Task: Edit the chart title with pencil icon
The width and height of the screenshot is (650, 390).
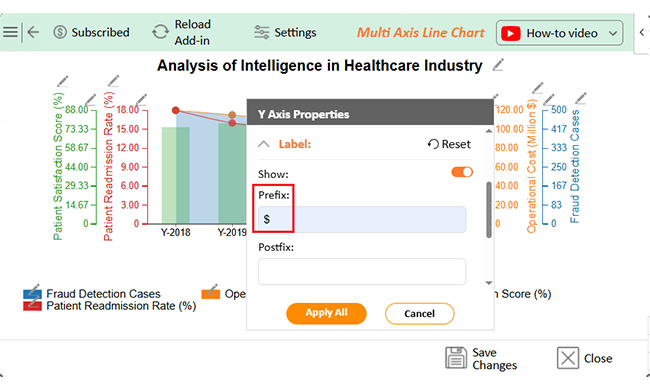Action: click(x=498, y=65)
